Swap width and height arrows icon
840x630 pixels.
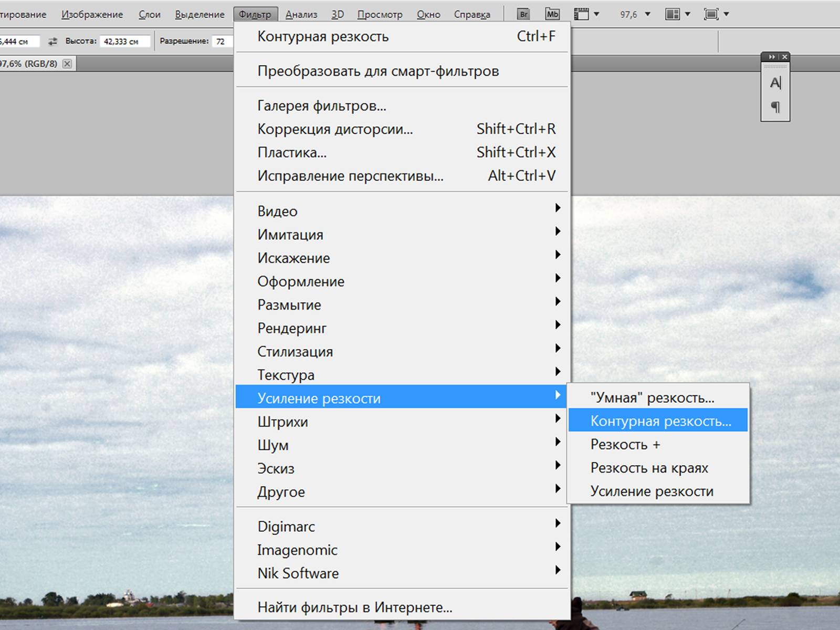52,41
